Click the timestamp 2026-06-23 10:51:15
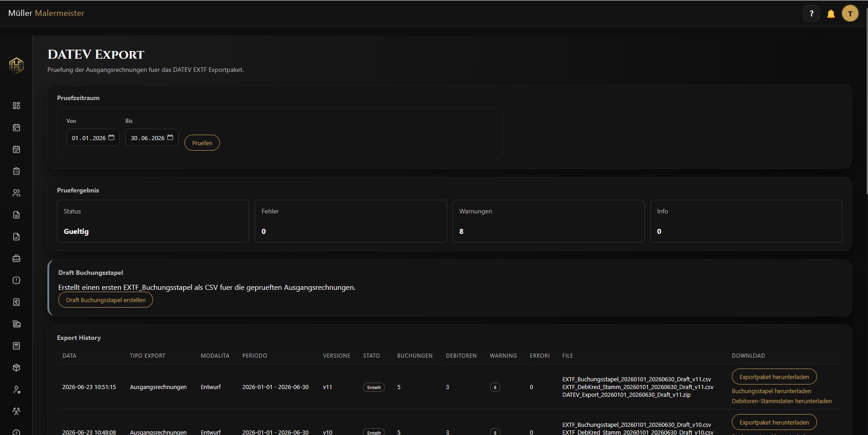 (x=89, y=387)
